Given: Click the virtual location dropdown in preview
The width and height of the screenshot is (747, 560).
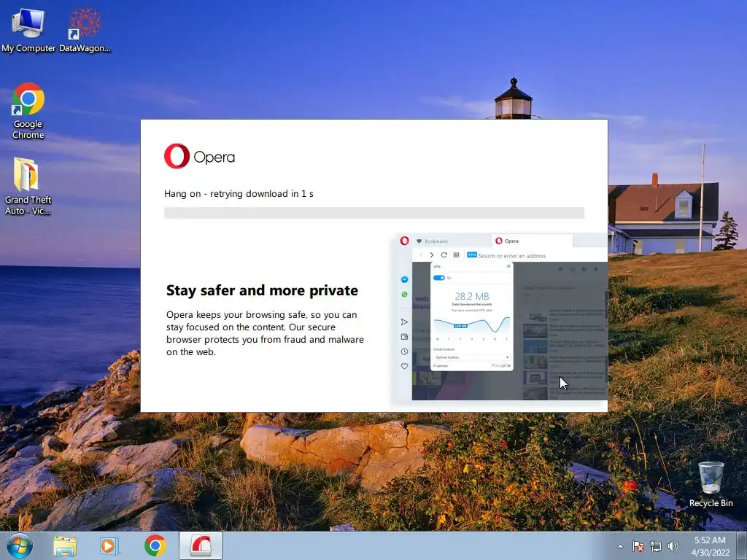Looking at the screenshot, I should pyautogui.click(x=472, y=357).
